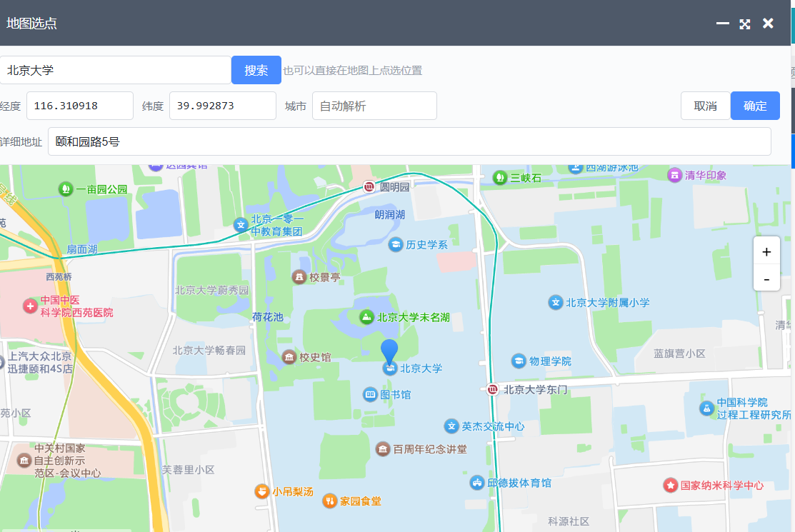
Task: Click the 圆明园 subway station icon
Action: 369,187
